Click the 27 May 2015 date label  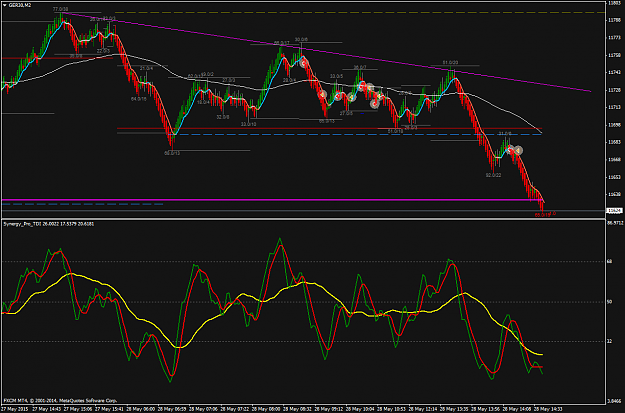point(14,409)
